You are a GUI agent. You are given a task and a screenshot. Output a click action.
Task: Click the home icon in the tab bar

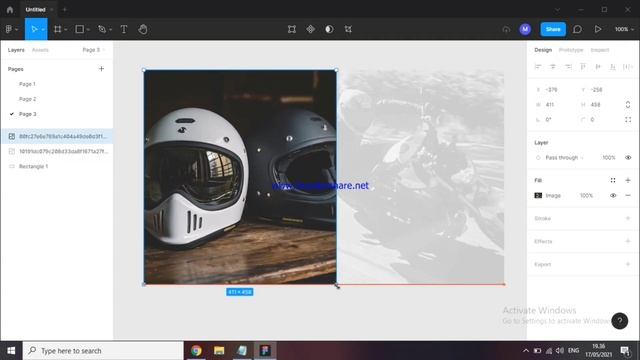pos(10,9)
